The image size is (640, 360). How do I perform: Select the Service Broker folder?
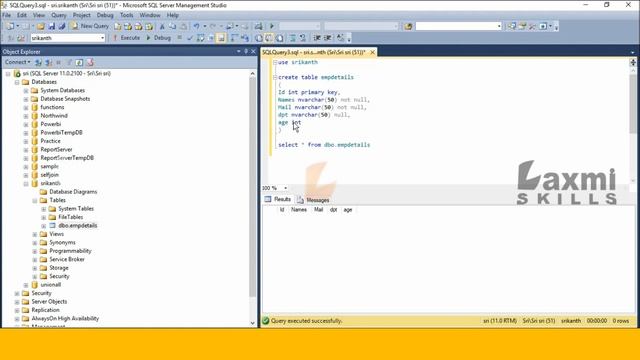point(67,260)
